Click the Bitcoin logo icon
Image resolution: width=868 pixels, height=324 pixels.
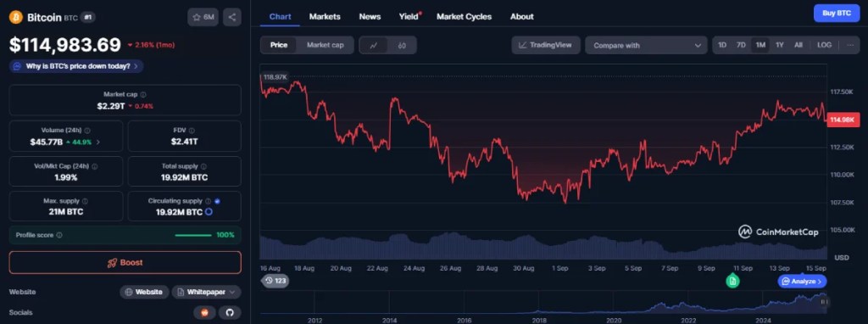15,17
